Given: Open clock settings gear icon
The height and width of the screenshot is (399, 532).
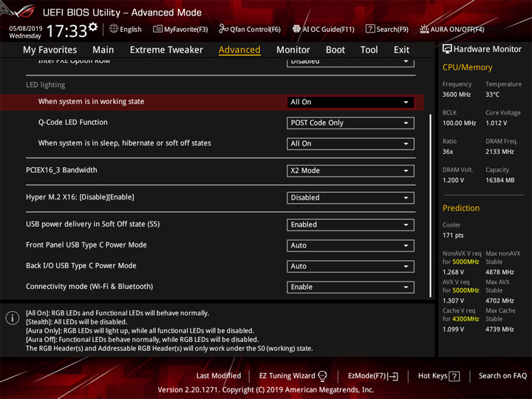Looking at the screenshot, I should 93,27.
